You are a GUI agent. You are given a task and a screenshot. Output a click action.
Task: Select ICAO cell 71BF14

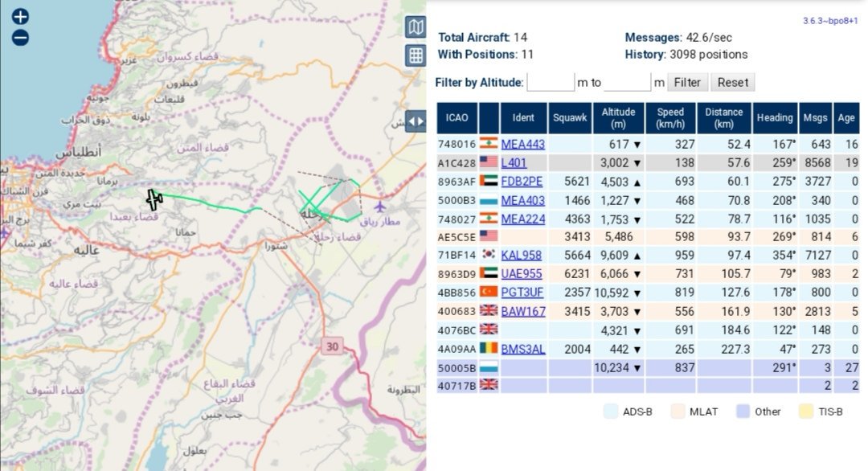point(457,255)
